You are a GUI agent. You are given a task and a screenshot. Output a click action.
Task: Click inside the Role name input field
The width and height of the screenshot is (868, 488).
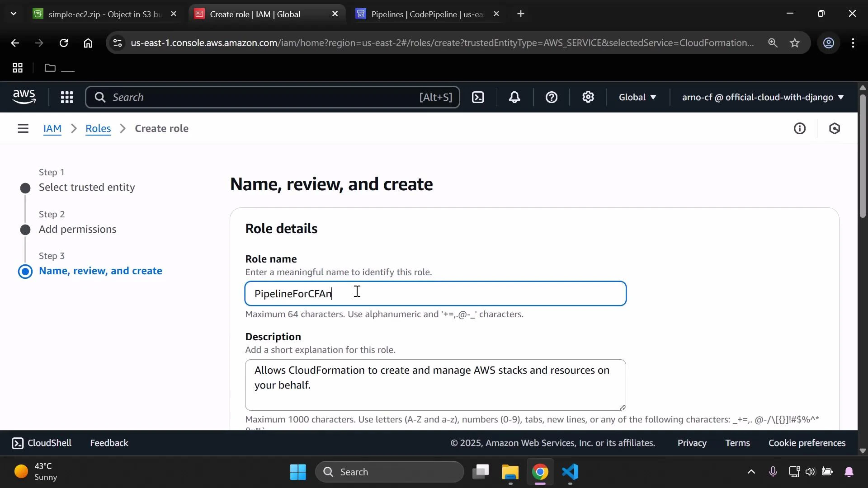(435, 293)
